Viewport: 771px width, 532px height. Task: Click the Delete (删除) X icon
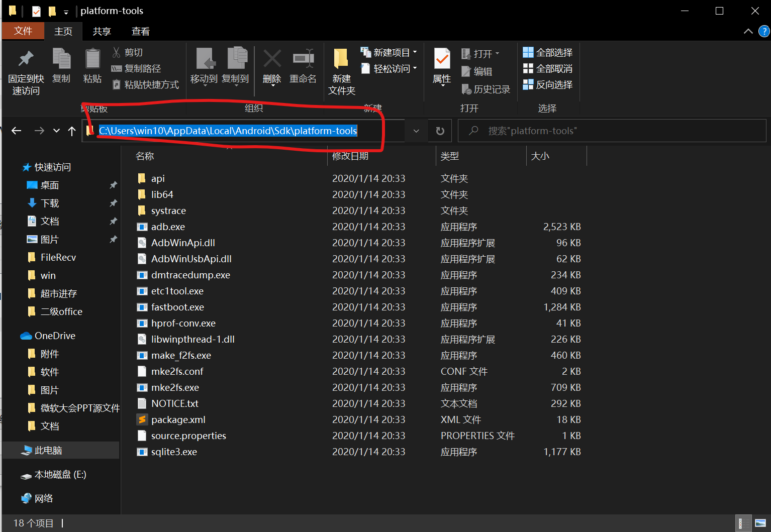click(x=272, y=59)
